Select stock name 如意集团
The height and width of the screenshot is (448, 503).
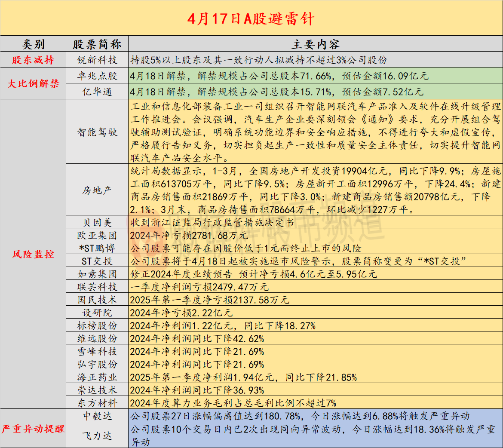coord(97,274)
